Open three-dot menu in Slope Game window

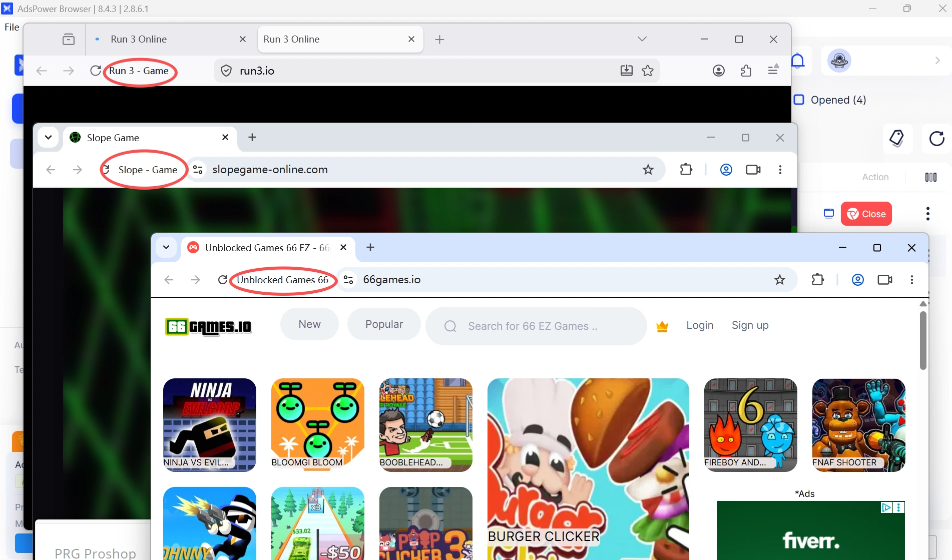tap(780, 170)
